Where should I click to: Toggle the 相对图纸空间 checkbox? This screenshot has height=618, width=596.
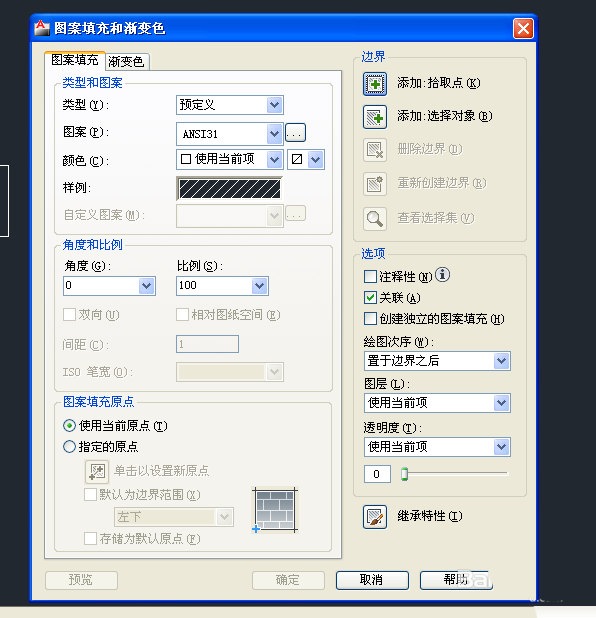[182, 315]
